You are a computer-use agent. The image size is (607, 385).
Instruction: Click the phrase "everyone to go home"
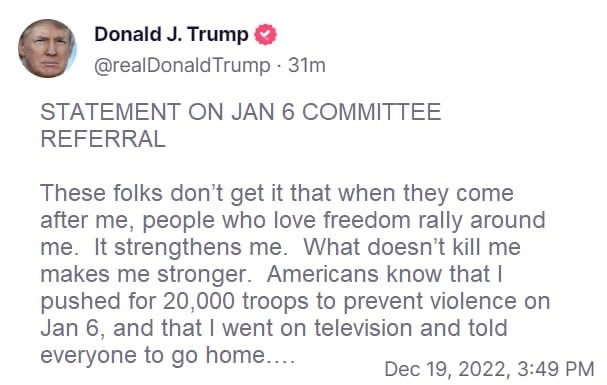click(x=154, y=355)
